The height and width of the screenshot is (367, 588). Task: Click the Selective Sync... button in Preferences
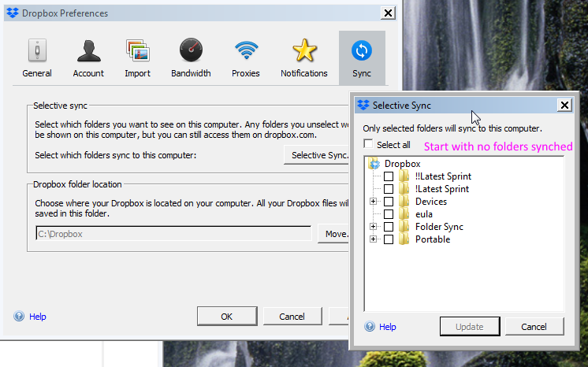click(317, 155)
